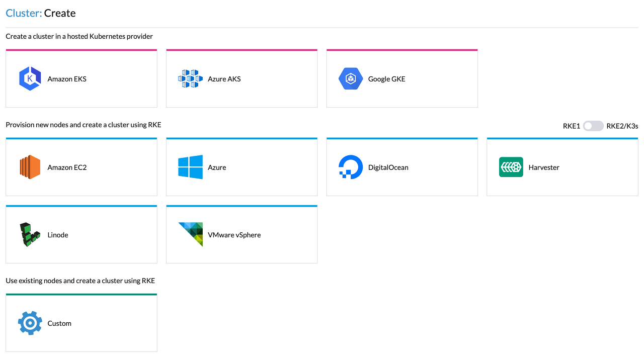Select the DigitalOcean label
Screen dimensions: 644x362
point(388,167)
